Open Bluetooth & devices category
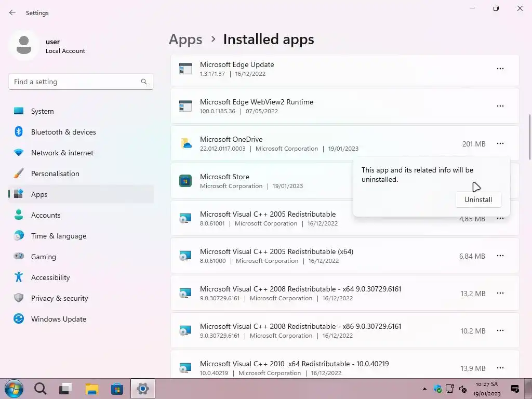Screen dimensions: 532x399 click(x=81, y=132)
